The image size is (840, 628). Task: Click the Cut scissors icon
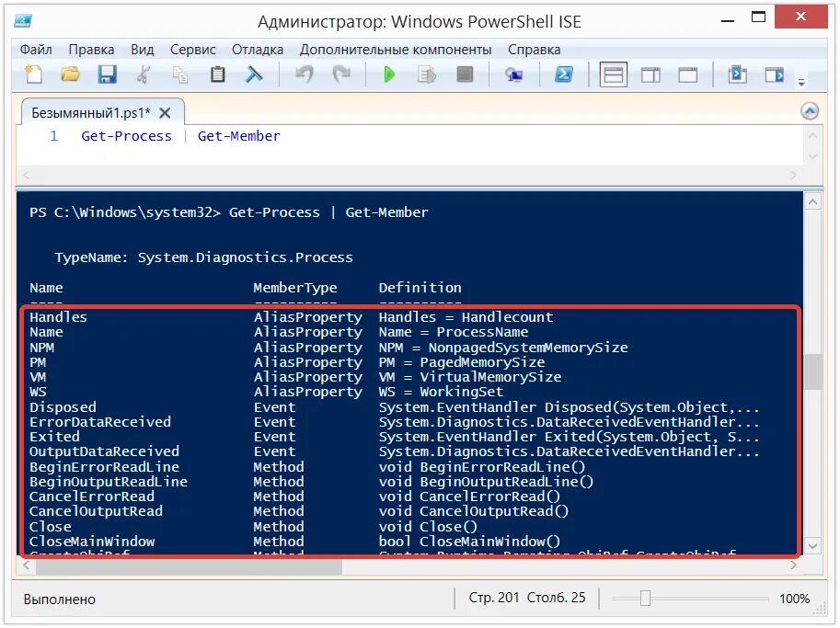(143, 74)
